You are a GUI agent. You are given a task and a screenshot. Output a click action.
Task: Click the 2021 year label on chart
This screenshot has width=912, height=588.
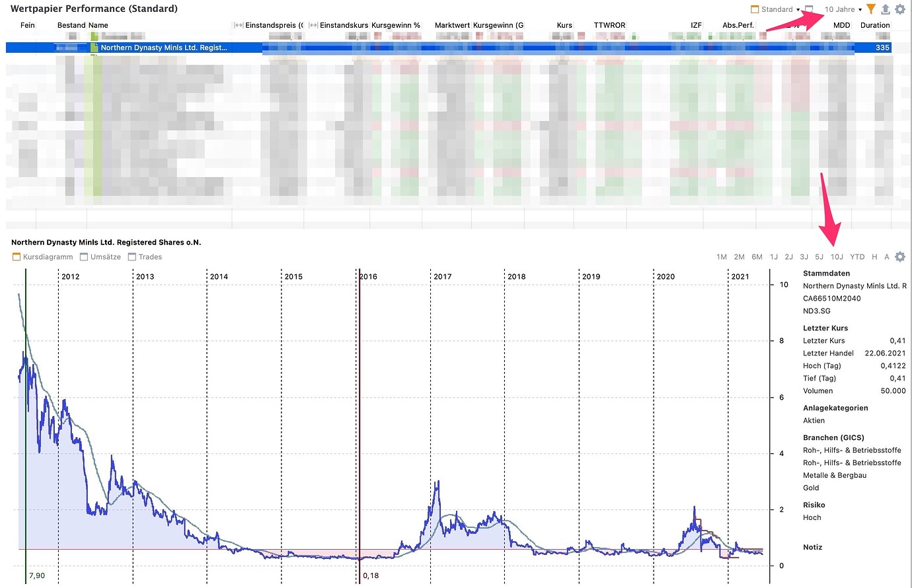pos(740,276)
